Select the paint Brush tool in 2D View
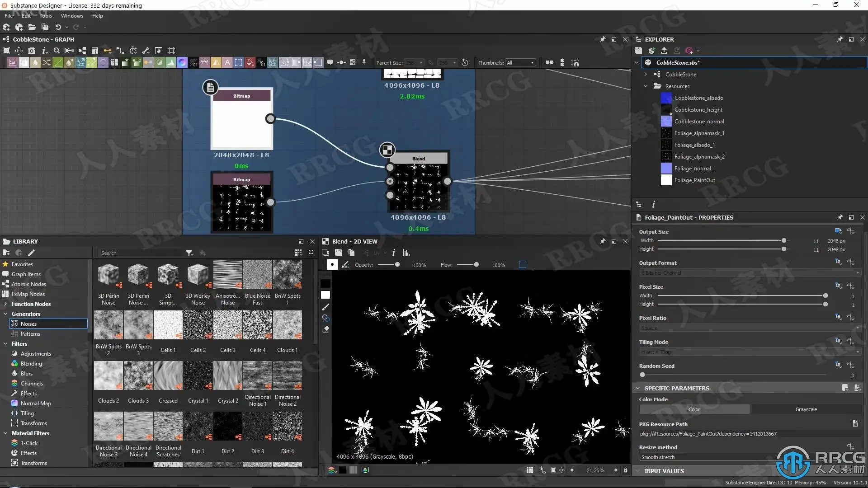Viewport: 868px width, 488px height. pyautogui.click(x=325, y=307)
